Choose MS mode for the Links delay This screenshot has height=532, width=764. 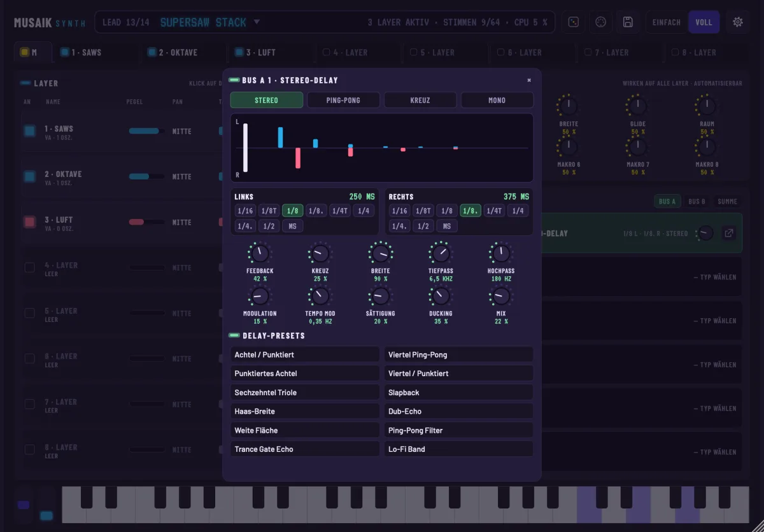(293, 226)
